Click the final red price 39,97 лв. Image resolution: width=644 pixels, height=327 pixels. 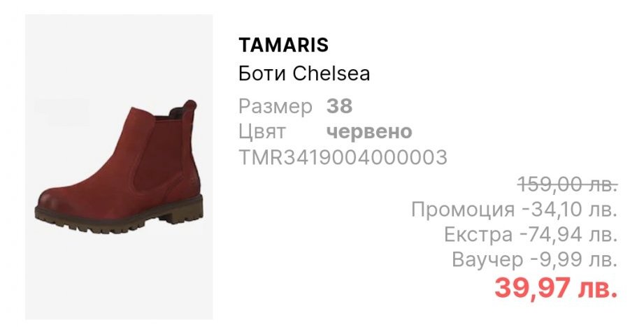(556, 288)
